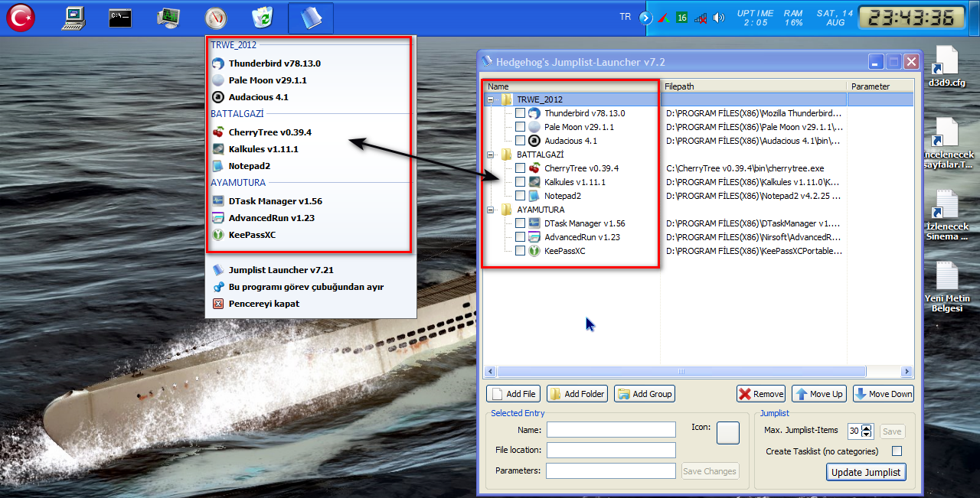Select the d3d9.cfg desktop file
980x498 pixels.
(947, 67)
